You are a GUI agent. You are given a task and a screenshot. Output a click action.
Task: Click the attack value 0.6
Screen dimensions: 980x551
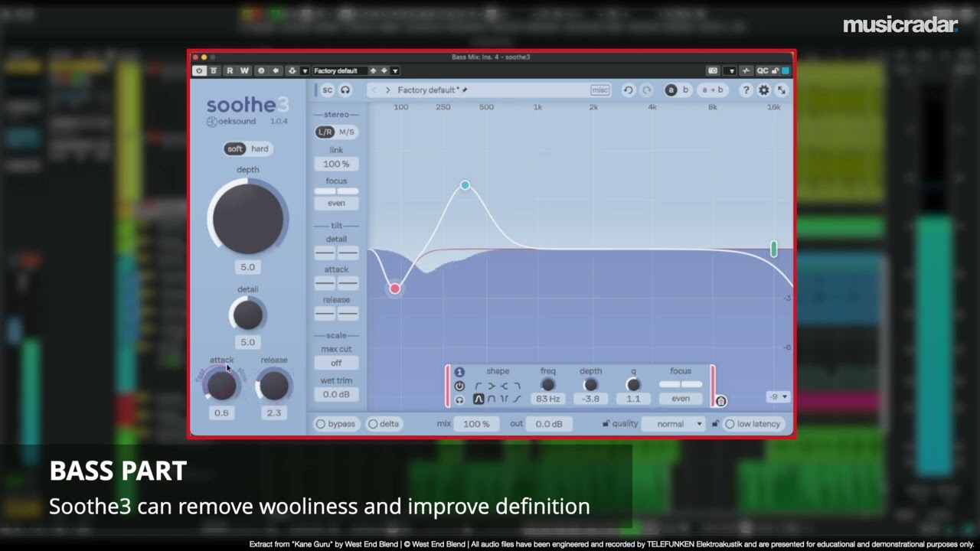(x=221, y=412)
